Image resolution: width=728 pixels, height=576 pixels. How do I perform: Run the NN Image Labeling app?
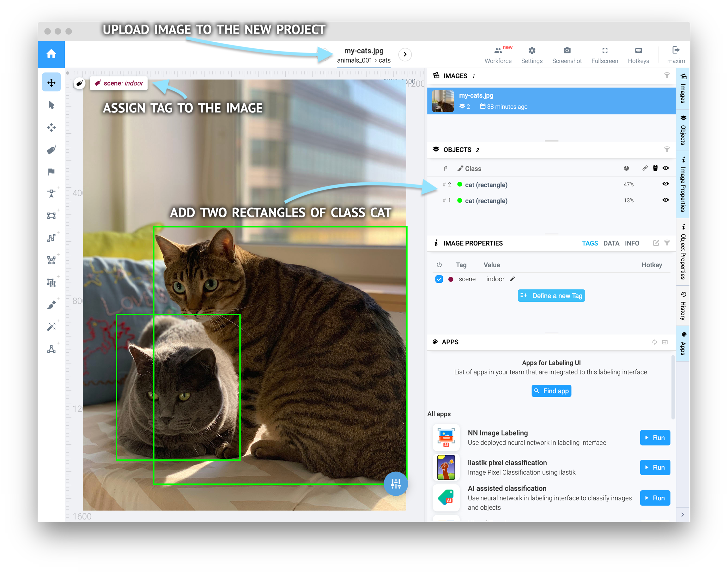654,438
